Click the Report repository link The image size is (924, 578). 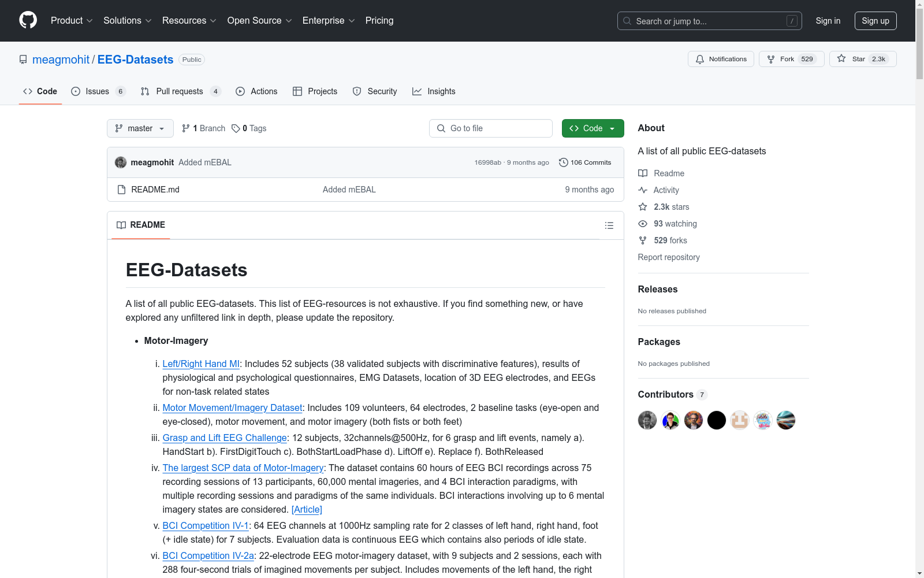(x=669, y=257)
